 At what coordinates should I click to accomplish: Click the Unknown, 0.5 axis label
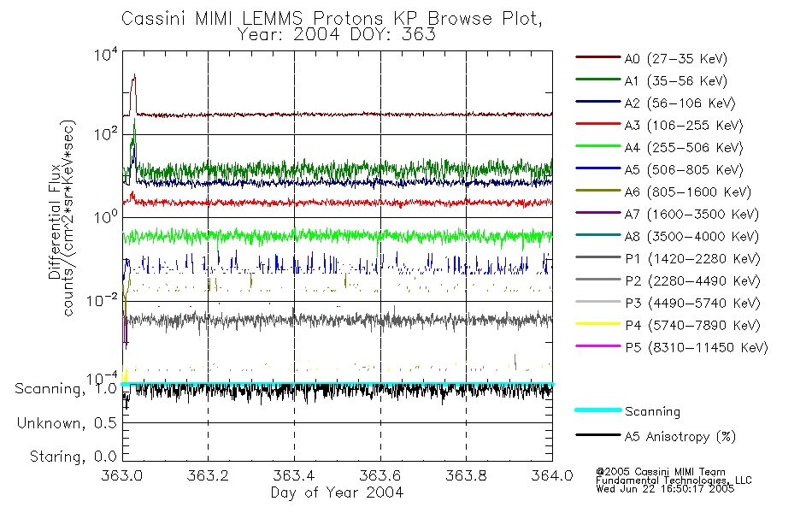click(67, 423)
